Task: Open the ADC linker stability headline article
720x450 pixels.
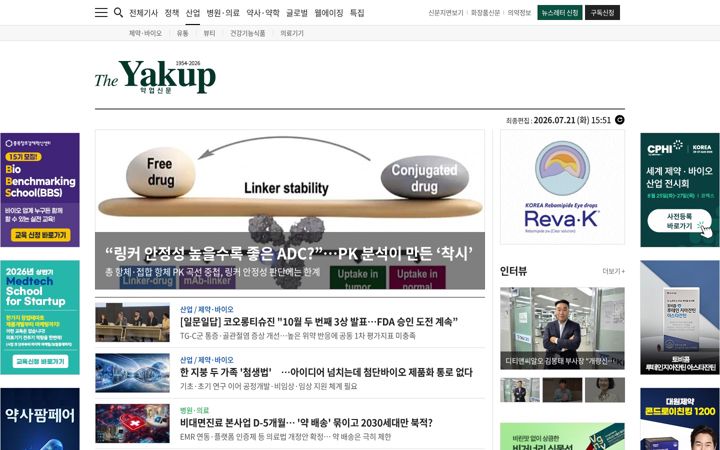Action: [x=289, y=253]
